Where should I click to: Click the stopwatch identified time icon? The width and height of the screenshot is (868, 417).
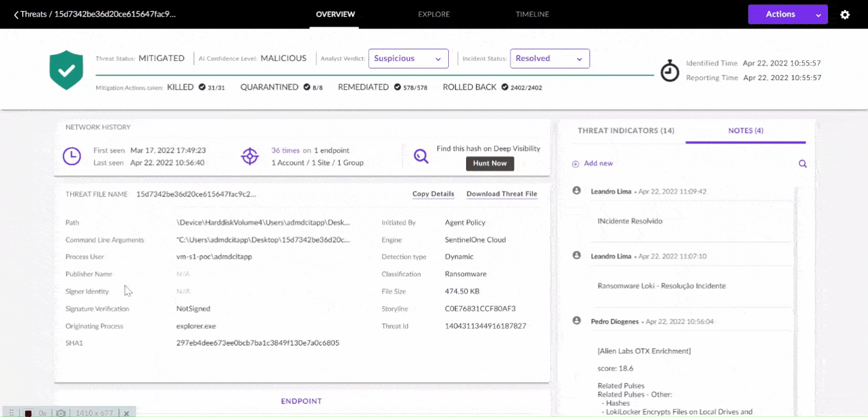point(670,71)
